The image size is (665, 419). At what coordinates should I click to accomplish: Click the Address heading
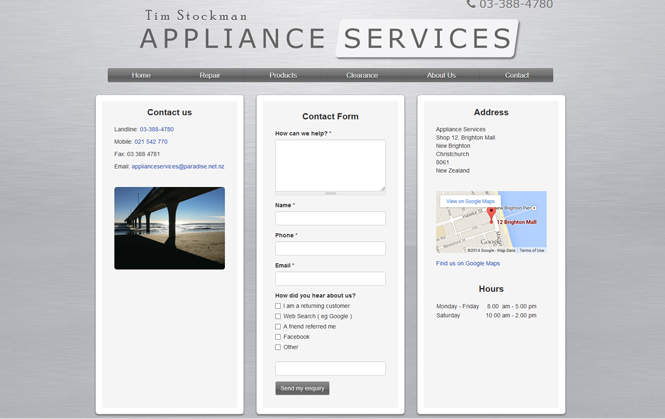tap(491, 112)
